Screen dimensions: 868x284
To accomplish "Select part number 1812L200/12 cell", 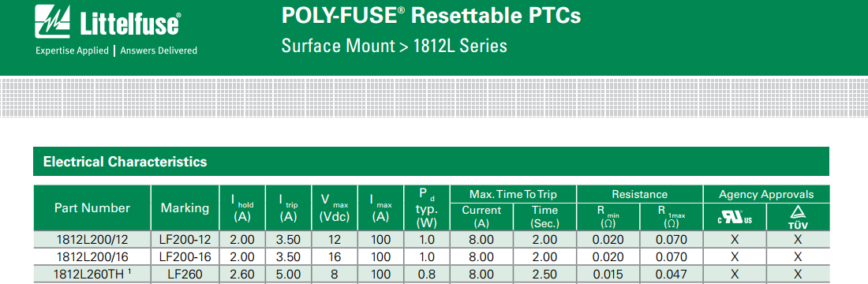I will pos(92,240).
